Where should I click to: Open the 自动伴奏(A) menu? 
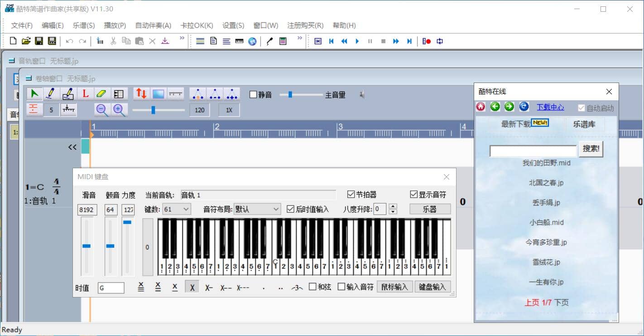coord(153,25)
